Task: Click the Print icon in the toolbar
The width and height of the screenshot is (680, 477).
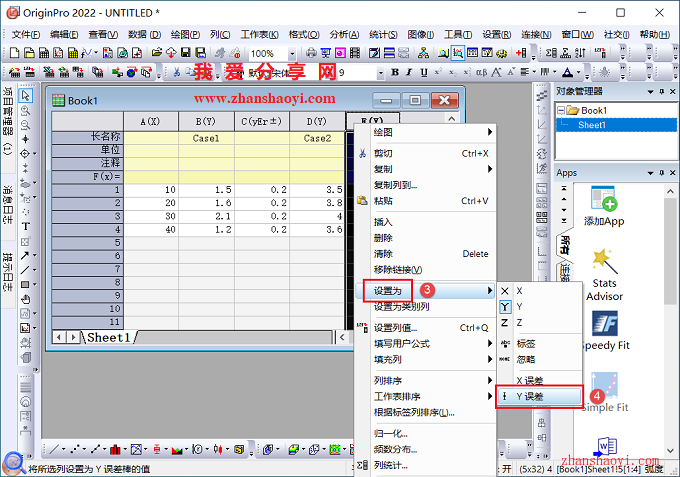Action: coord(311,53)
